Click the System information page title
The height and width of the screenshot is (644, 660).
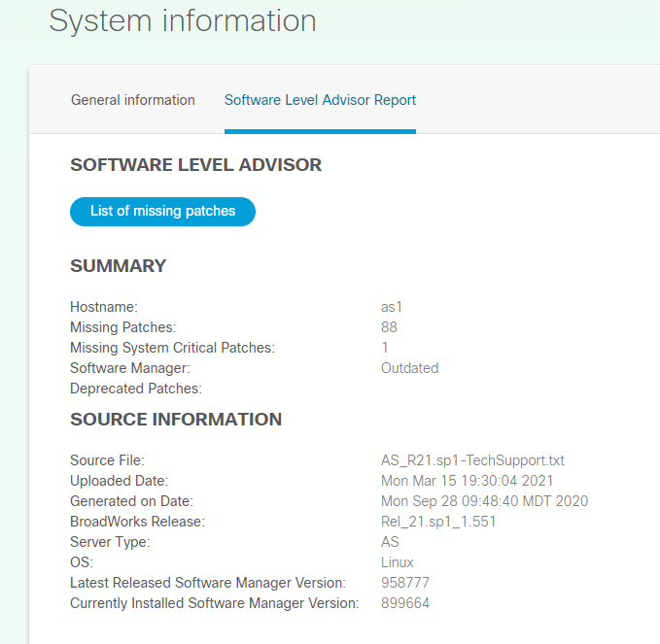coord(183,20)
